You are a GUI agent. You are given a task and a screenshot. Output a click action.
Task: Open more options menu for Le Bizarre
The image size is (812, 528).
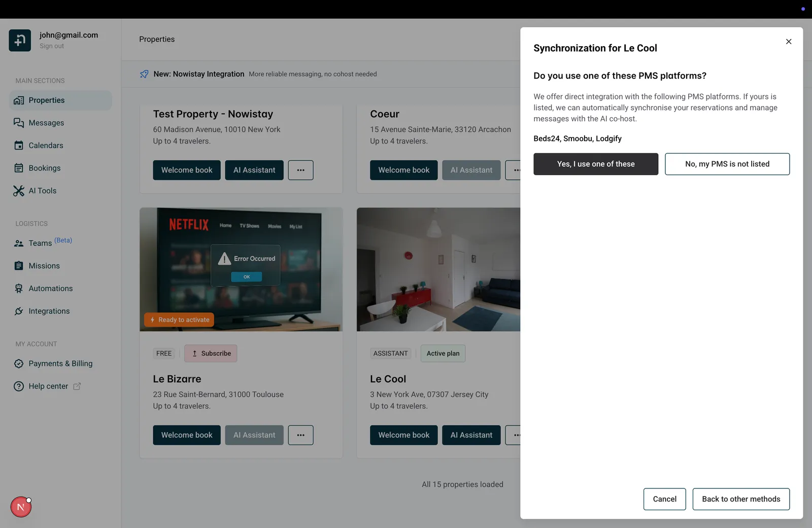point(300,435)
